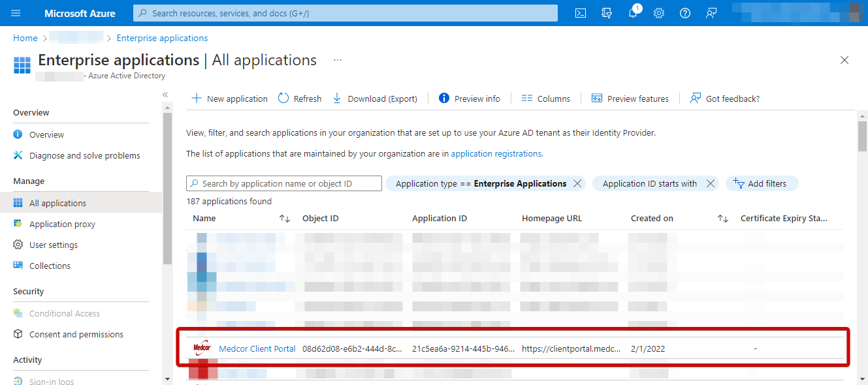Open the Directories and subscriptions filter icon
This screenshot has height=385, width=868.
click(x=607, y=13)
